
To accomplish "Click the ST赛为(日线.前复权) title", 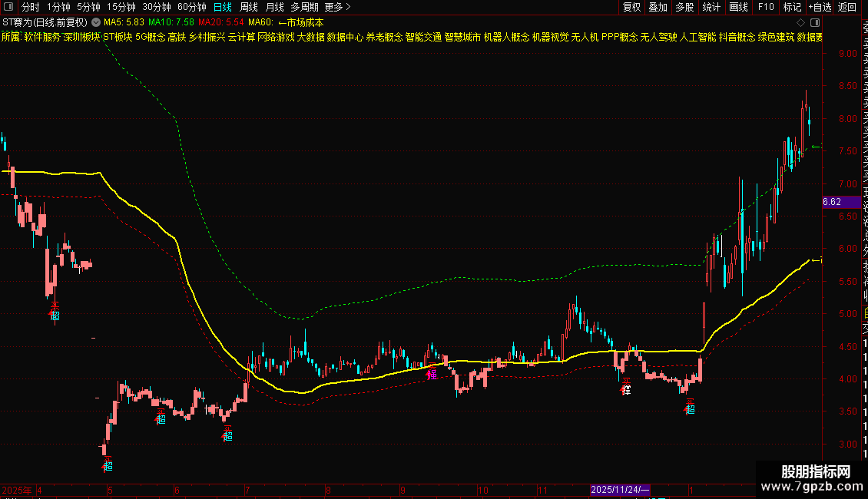I will click(45, 23).
